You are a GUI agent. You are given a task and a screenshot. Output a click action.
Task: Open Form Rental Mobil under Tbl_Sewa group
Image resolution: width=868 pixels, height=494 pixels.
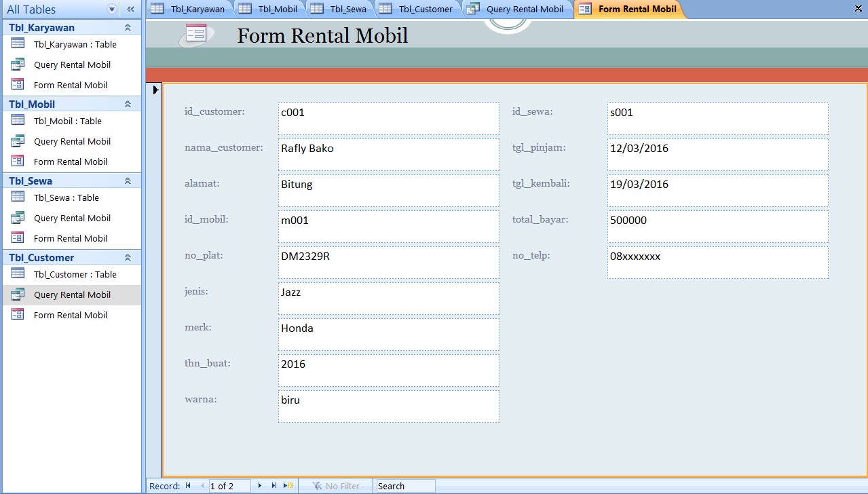[x=71, y=238]
